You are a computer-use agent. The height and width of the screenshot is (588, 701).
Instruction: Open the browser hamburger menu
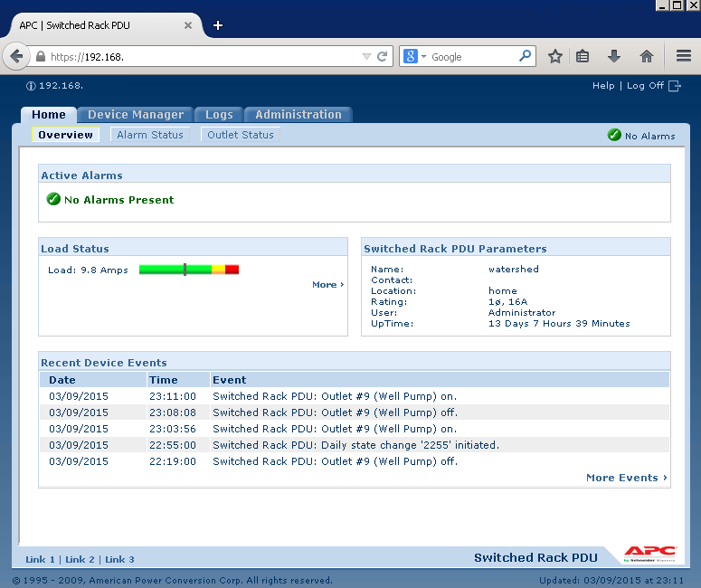pyautogui.click(x=684, y=56)
